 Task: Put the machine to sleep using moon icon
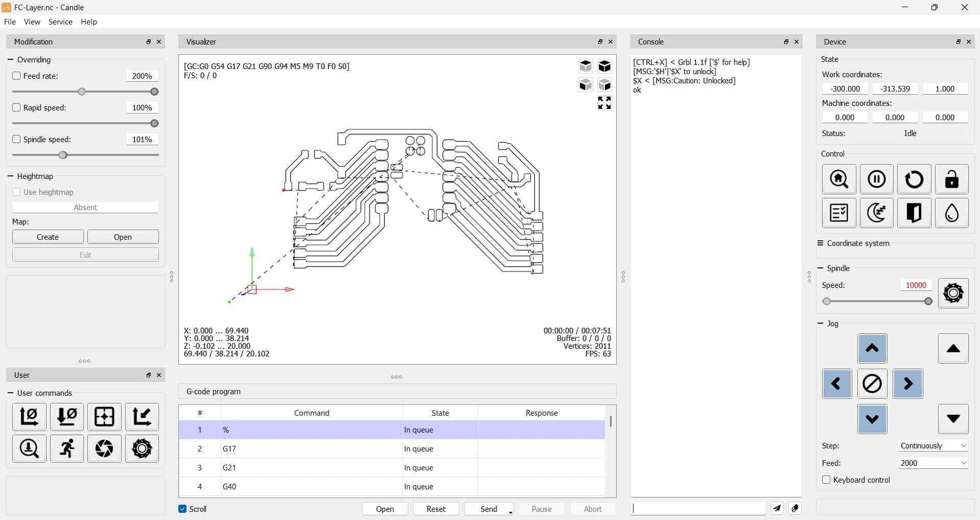tap(877, 213)
